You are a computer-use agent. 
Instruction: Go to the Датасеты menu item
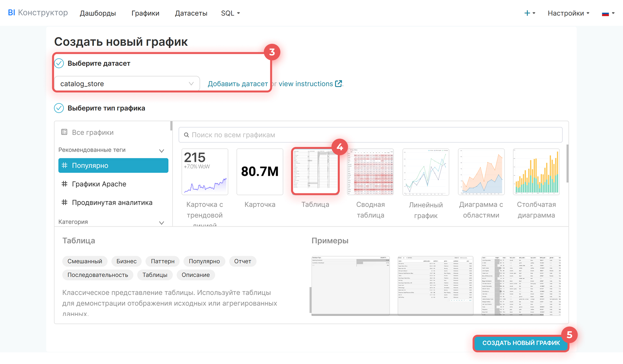pyautogui.click(x=191, y=13)
